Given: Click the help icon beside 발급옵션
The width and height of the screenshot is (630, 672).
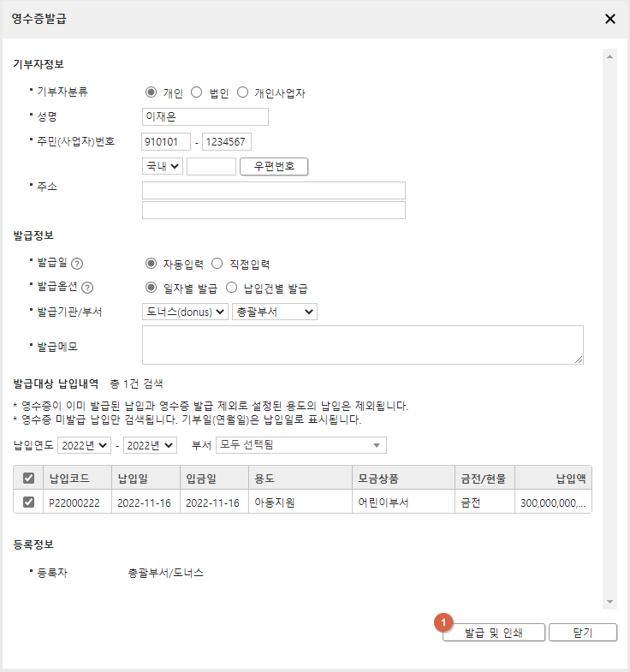Looking at the screenshot, I should tap(87, 288).
